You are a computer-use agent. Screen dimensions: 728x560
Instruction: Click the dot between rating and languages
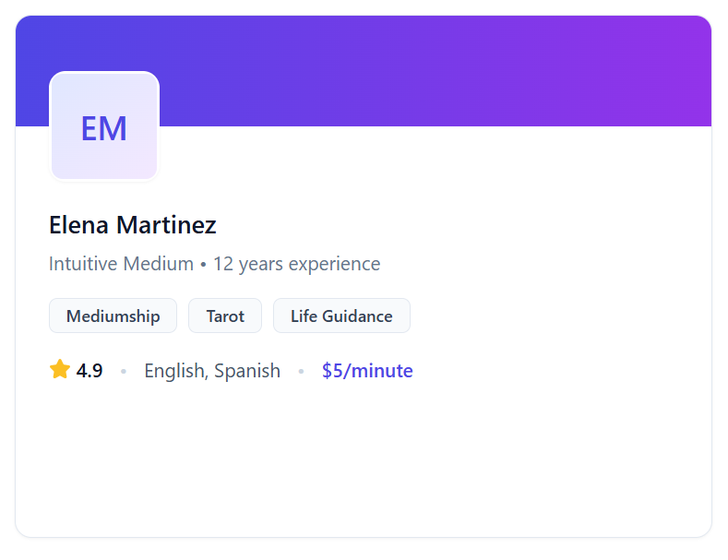(x=124, y=372)
